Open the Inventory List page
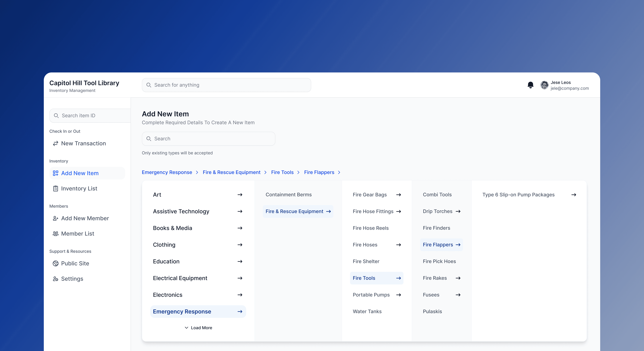The image size is (644, 351). point(79,188)
